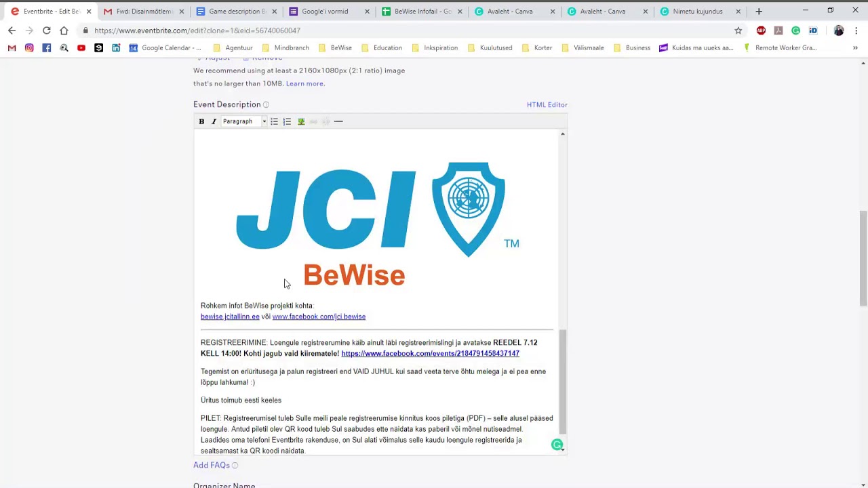Switch to the Fwd: Disainmõtlemine Gmail tab
The image size is (868, 488).
(x=144, y=12)
